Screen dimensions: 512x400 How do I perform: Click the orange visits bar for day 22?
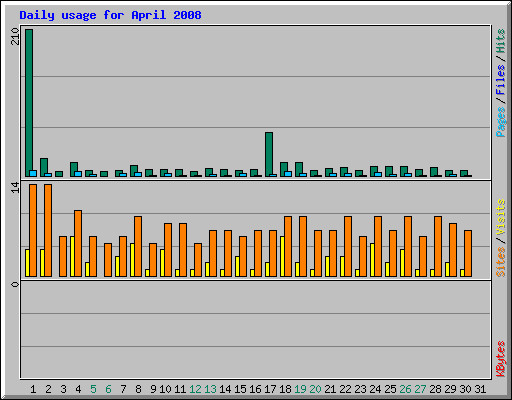tap(348, 246)
